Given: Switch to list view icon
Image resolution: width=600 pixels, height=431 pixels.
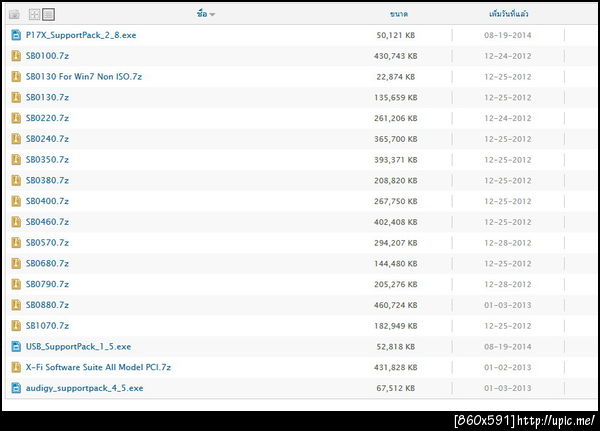Looking at the screenshot, I should pyautogui.click(x=48, y=15).
